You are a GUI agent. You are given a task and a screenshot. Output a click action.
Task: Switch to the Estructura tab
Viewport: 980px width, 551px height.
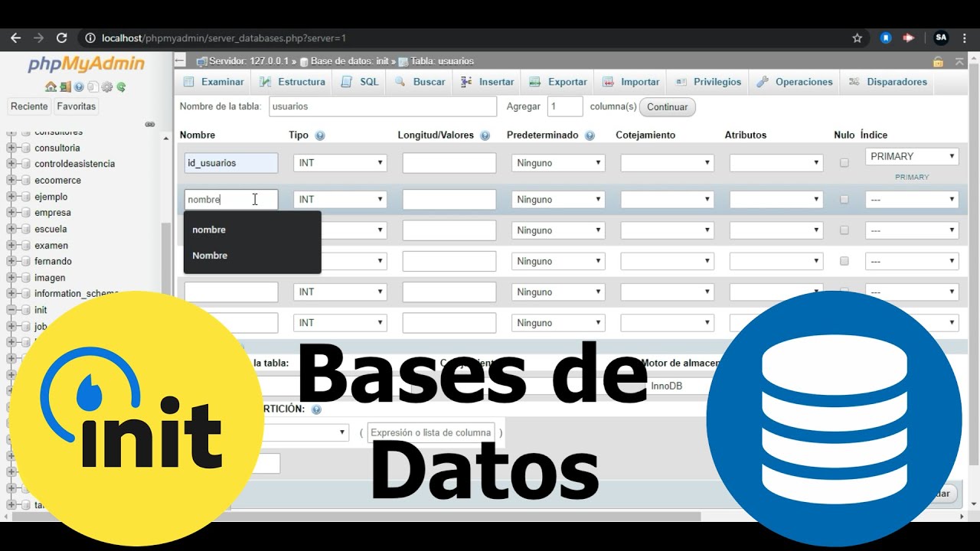pyautogui.click(x=292, y=82)
